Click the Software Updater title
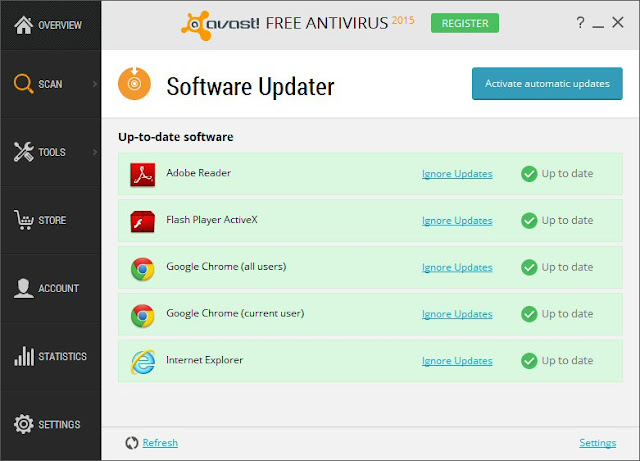The height and width of the screenshot is (461, 640). (250, 87)
